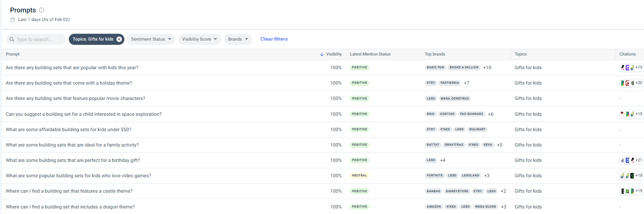Click the Latest Mention Status column header

370,54
